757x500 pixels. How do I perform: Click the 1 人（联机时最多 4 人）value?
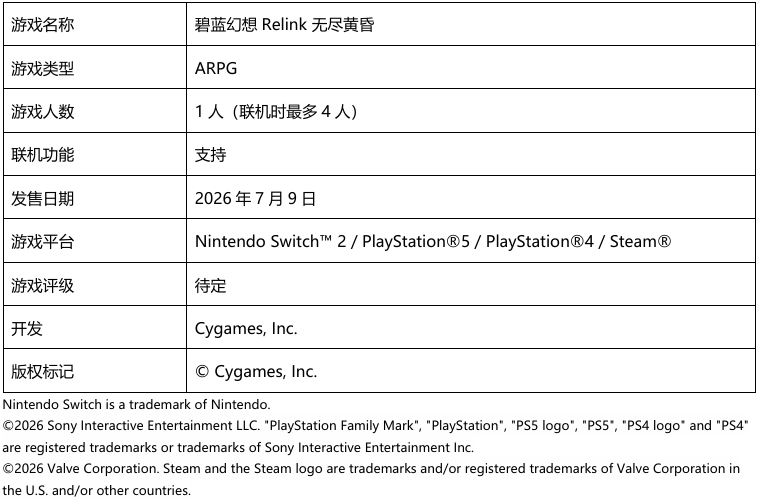276,111
